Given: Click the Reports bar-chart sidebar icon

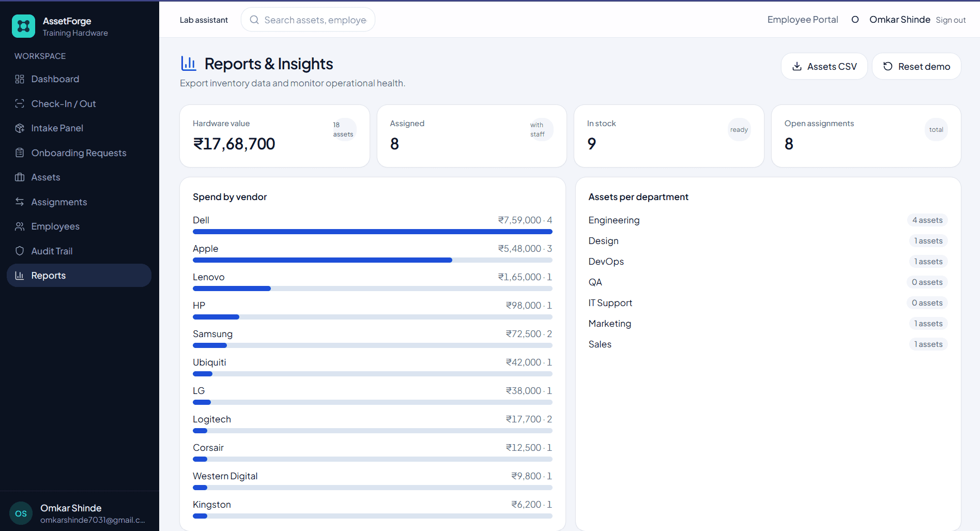Looking at the screenshot, I should pos(20,276).
